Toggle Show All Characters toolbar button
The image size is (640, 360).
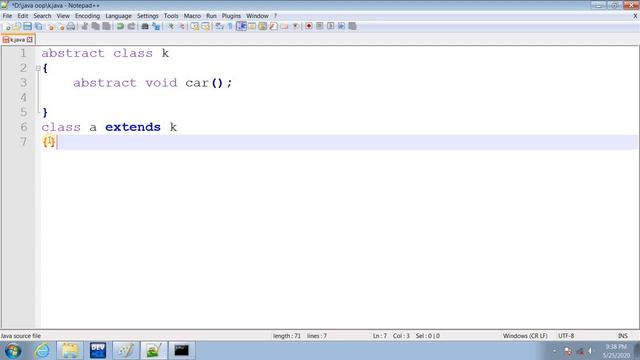point(230,27)
